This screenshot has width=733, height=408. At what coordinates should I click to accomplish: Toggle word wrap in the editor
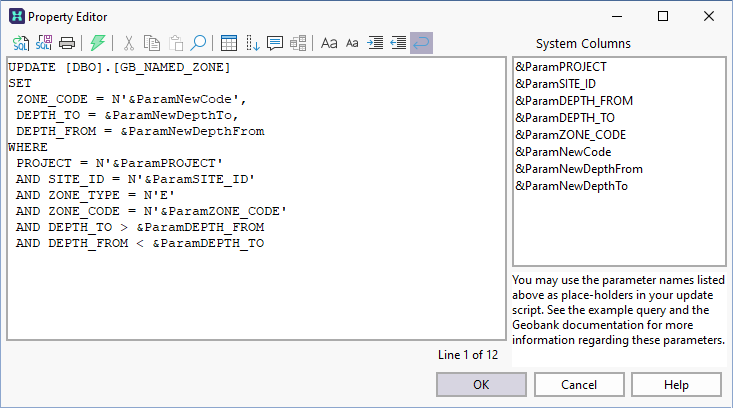click(421, 43)
